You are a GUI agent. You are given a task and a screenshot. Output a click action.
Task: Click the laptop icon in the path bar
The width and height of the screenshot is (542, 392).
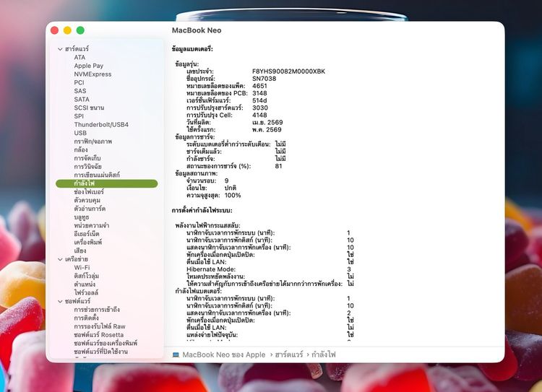[x=176, y=354]
